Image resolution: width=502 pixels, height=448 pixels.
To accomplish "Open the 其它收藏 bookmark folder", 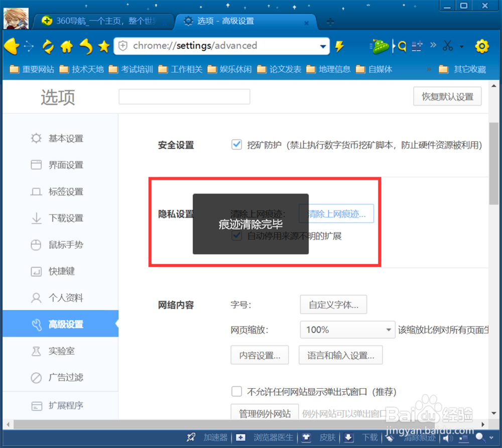I will (x=462, y=69).
